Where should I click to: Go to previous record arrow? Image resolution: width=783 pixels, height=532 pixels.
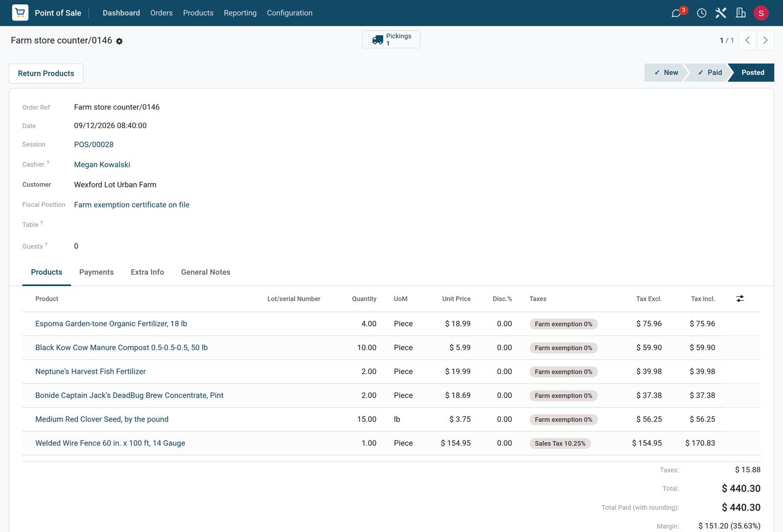(x=747, y=41)
